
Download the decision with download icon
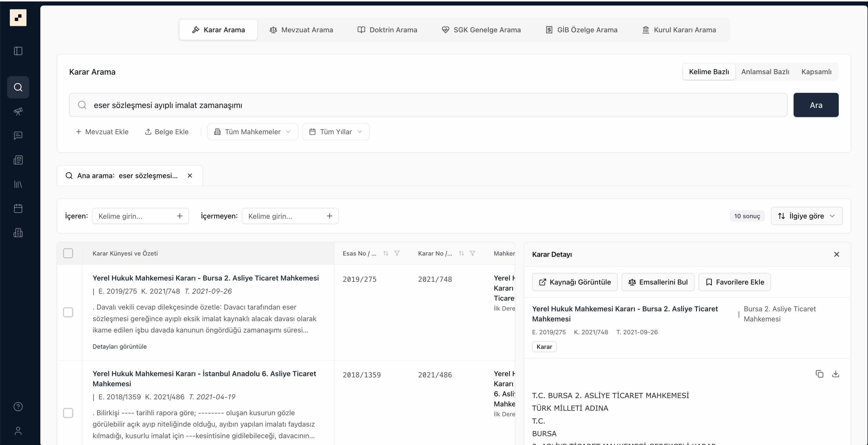(x=836, y=374)
